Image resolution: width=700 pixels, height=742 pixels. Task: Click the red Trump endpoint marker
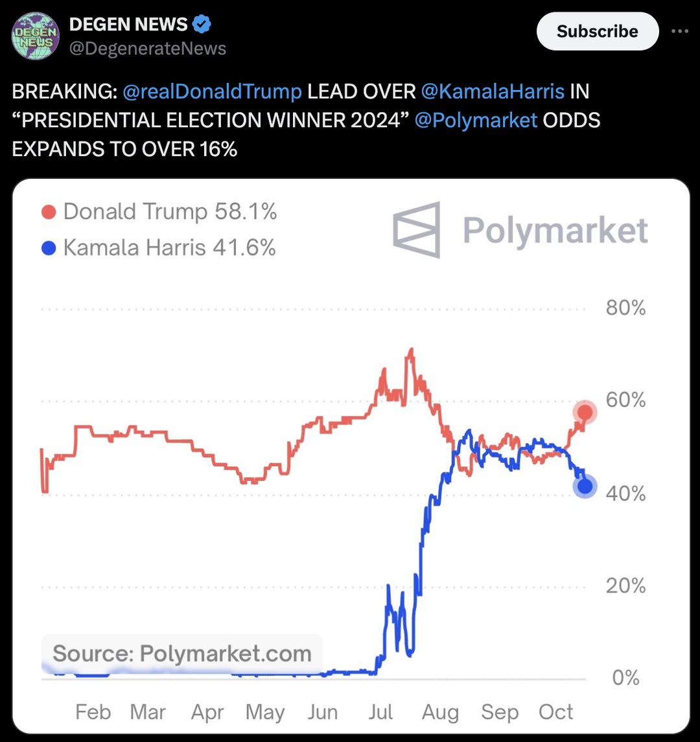pos(585,412)
